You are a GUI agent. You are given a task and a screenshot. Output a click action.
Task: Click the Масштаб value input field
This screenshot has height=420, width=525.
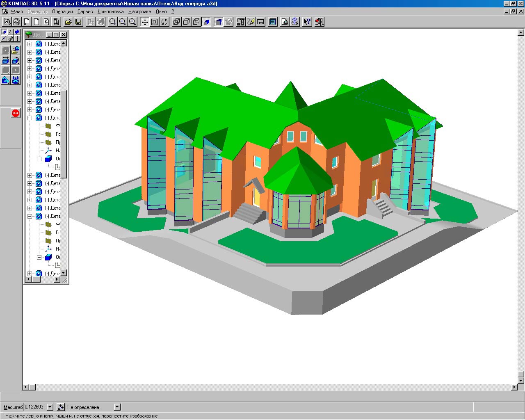[x=34, y=407]
